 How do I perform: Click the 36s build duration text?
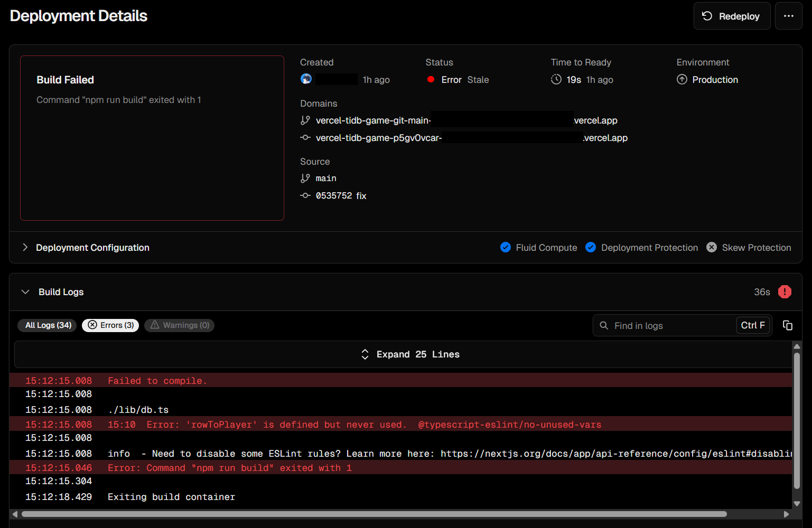(762, 292)
